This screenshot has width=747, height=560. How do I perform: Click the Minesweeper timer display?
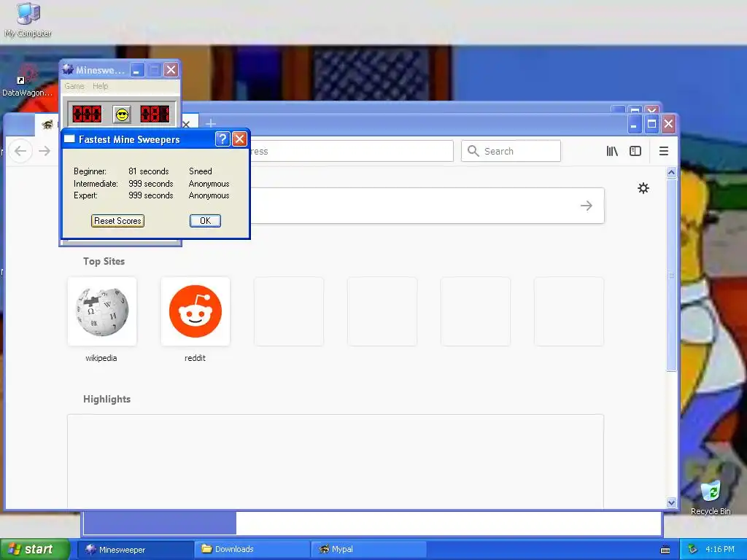click(155, 114)
